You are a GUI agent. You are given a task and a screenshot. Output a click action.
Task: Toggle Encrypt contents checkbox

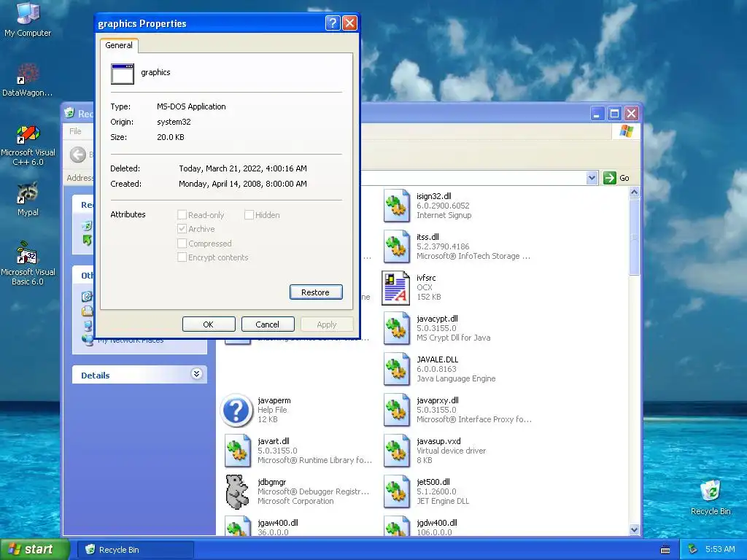tap(182, 257)
